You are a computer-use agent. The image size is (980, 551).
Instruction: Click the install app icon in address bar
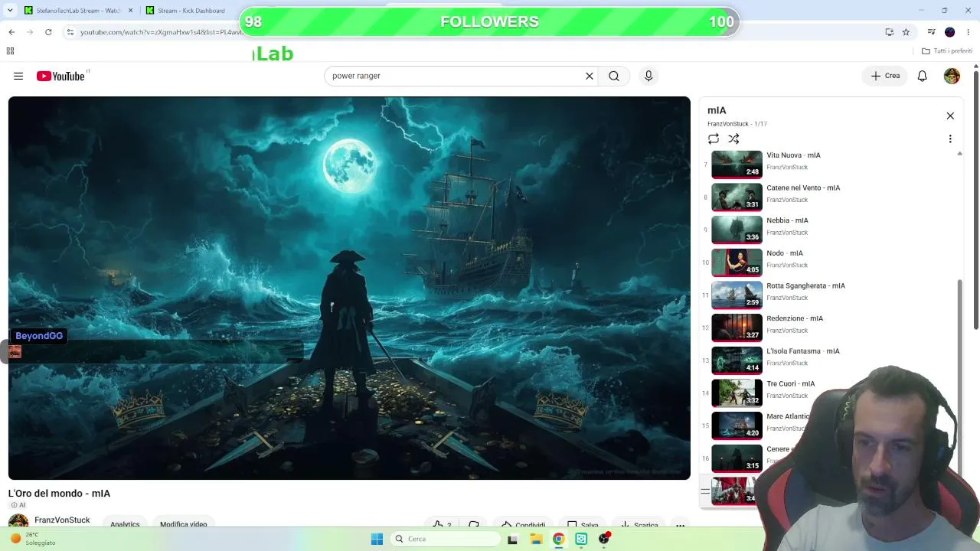889,32
